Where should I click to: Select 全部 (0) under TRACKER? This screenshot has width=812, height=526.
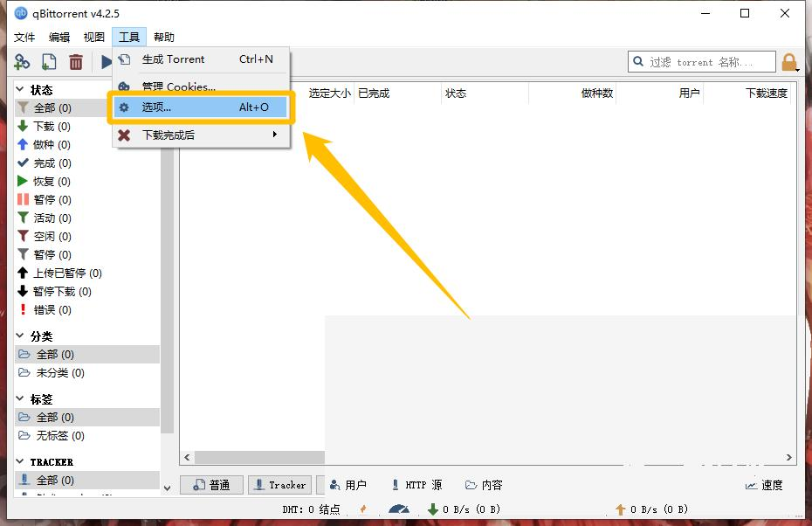(x=87, y=480)
